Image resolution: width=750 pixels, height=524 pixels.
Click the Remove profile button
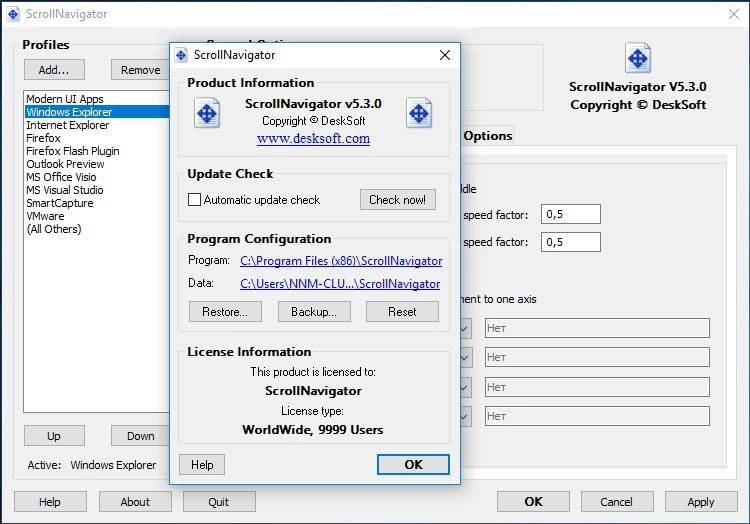coord(140,70)
